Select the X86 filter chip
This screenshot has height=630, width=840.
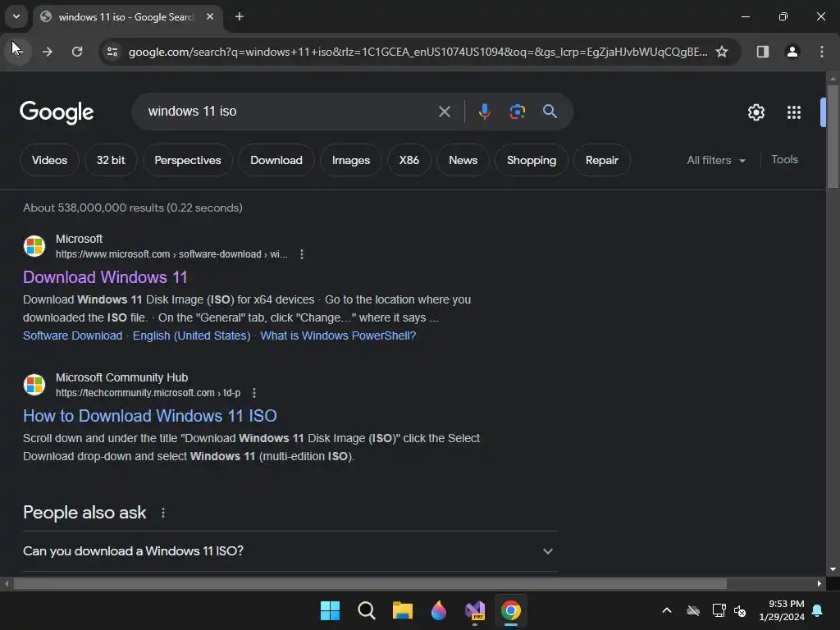409,160
